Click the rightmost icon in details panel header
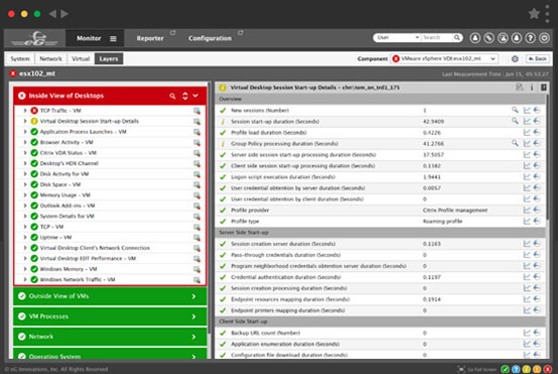This screenshot has height=374, width=558. 543,87
